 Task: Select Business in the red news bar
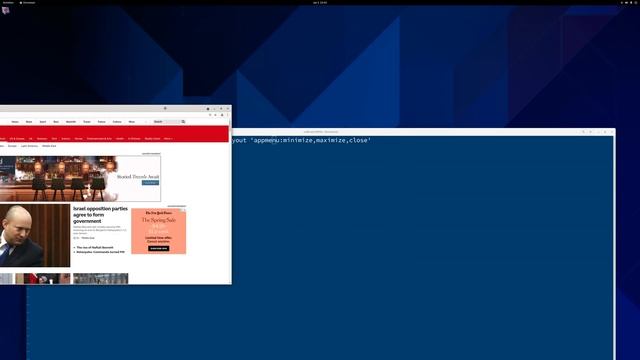point(42,139)
